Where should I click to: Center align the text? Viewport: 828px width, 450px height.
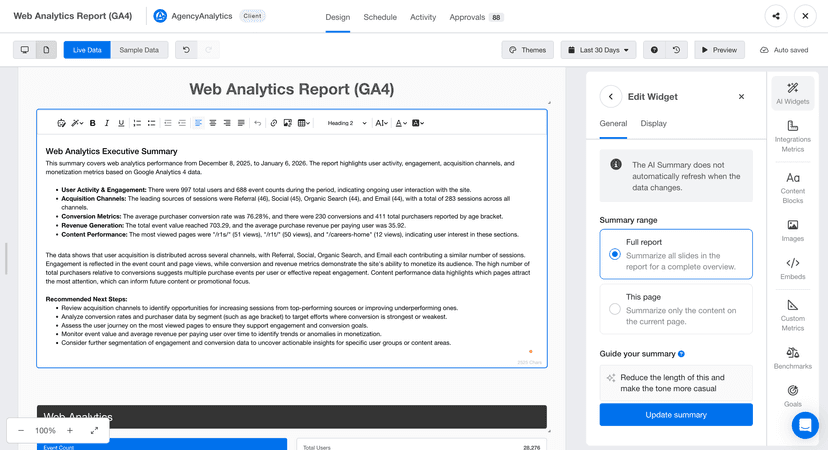pyautogui.click(x=213, y=123)
